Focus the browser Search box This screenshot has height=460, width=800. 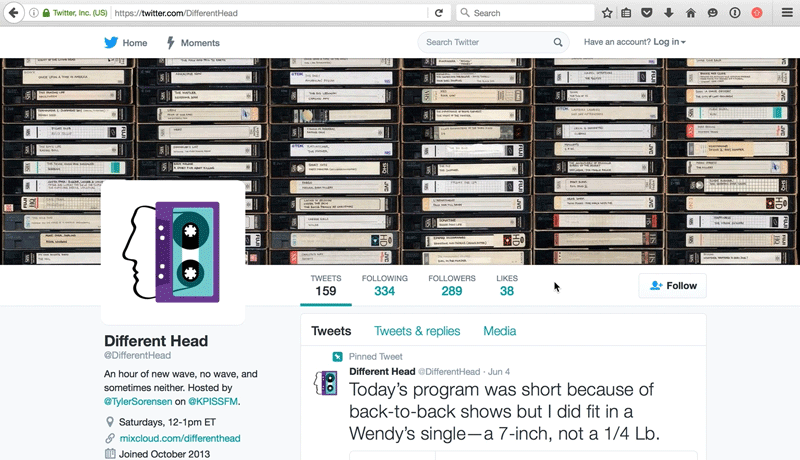(525, 13)
